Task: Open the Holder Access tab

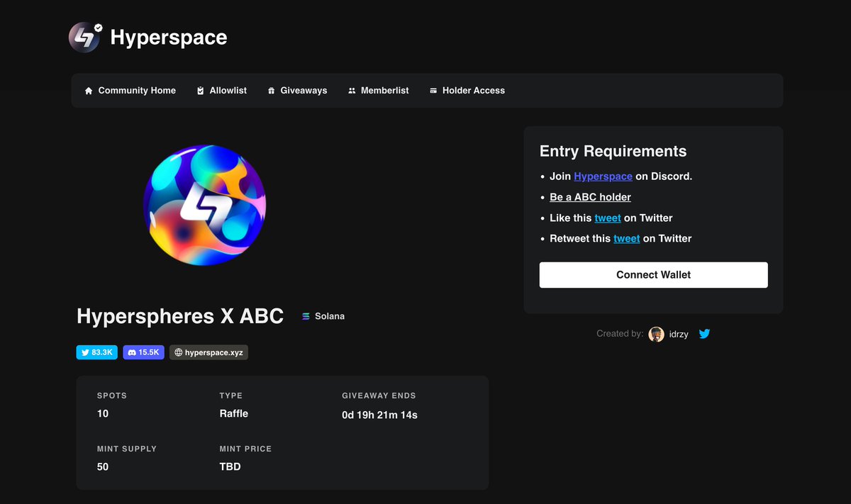Action: click(467, 91)
